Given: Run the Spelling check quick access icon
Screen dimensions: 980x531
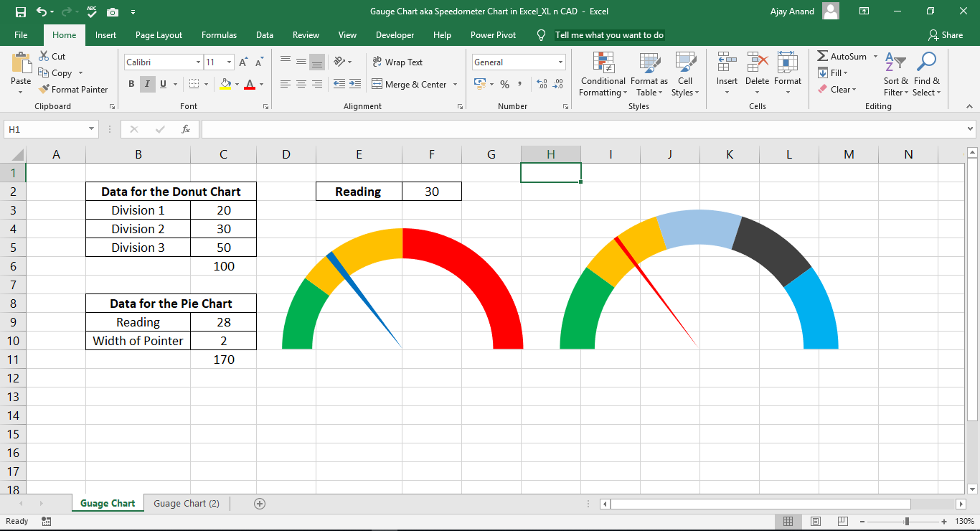Looking at the screenshot, I should [x=92, y=11].
